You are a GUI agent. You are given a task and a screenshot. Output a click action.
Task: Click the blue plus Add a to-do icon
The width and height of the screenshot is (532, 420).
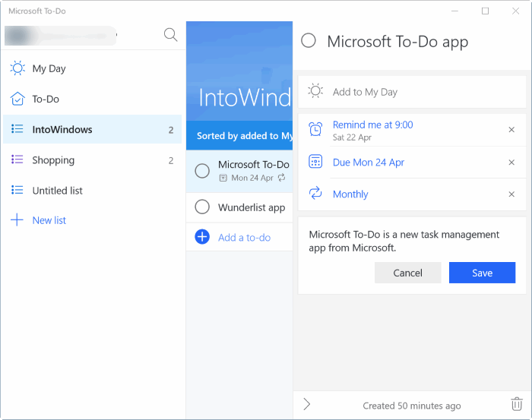point(202,237)
